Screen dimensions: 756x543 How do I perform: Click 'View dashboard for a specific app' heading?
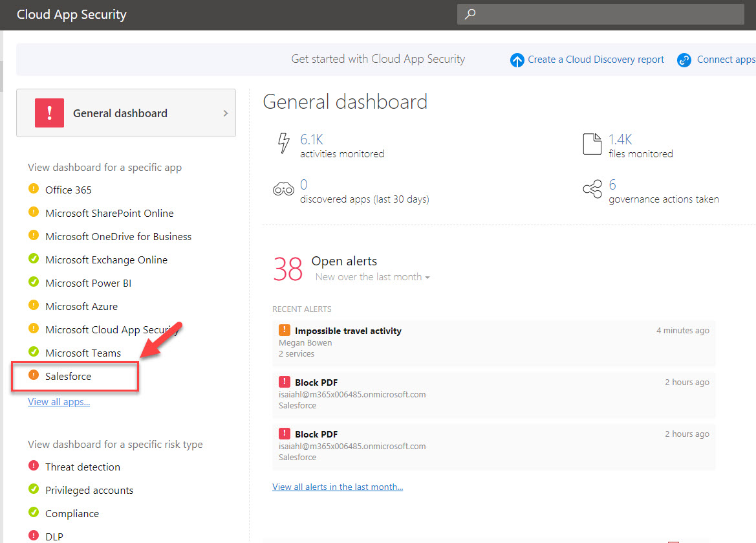pyautogui.click(x=105, y=168)
